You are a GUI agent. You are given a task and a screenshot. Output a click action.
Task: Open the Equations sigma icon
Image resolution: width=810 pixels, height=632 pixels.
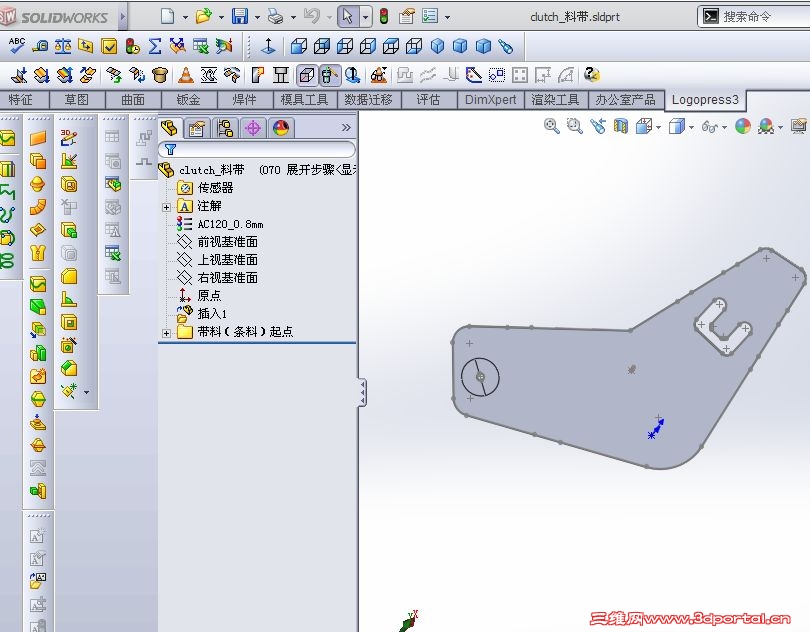click(x=154, y=46)
